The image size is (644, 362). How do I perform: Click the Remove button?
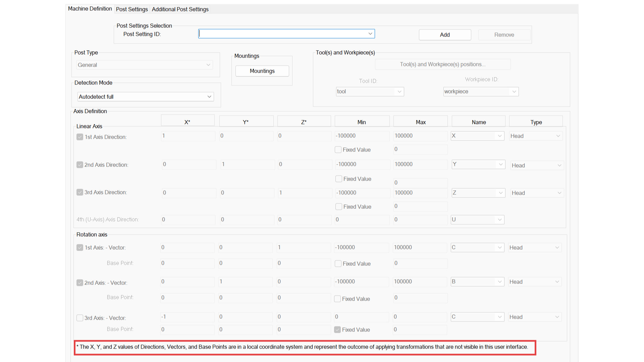(504, 35)
